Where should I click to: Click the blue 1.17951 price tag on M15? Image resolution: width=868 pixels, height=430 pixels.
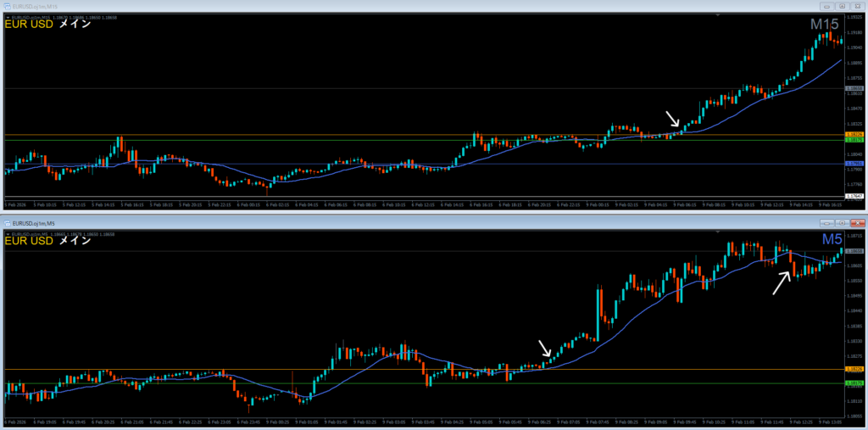(854, 164)
